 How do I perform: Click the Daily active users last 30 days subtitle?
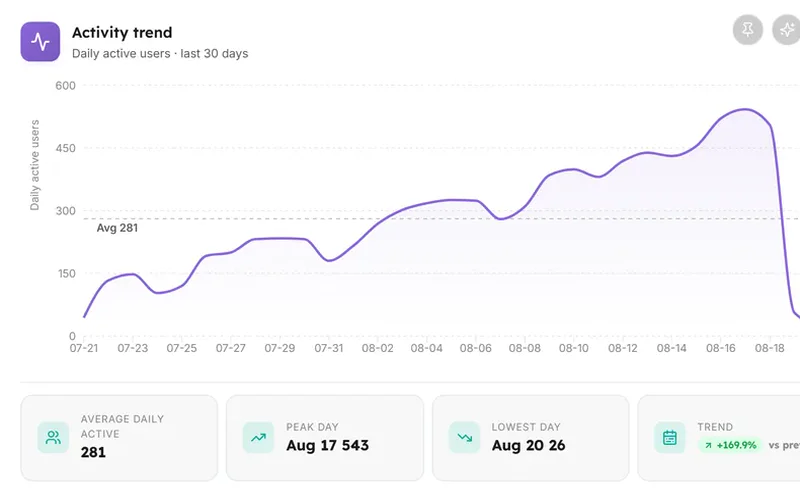click(x=160, y=54)
